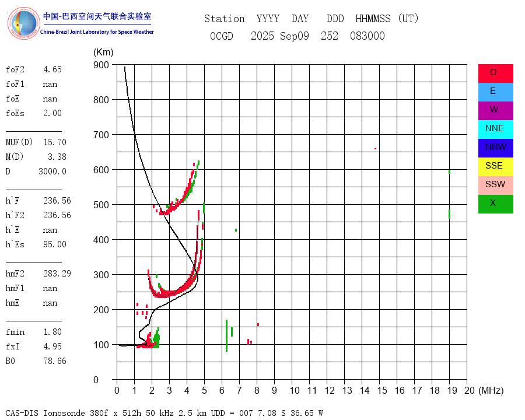Click the h`E nan value
Image resolution: width=525 pixels, height=420 pixels.
(50, 230)
